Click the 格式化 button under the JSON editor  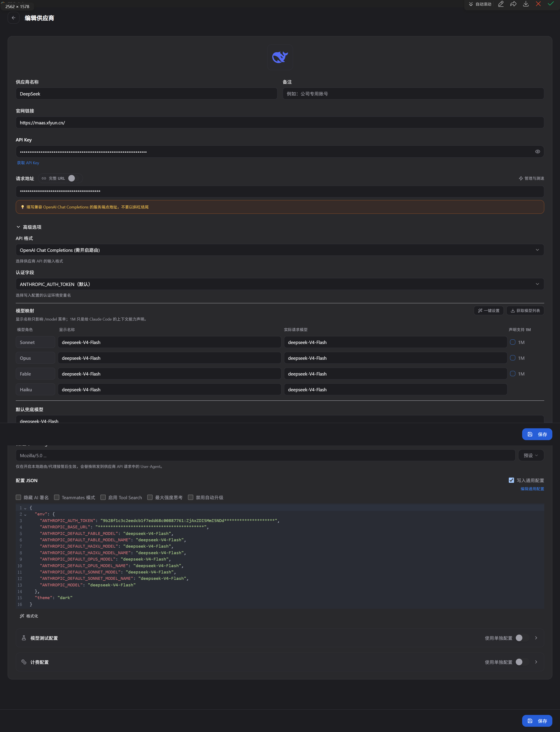(29, 616)
